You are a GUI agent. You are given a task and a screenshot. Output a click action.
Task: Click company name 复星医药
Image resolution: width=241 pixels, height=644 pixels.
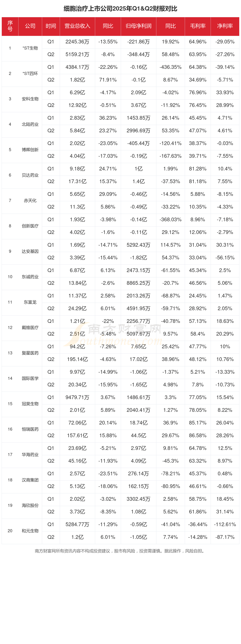30,353
